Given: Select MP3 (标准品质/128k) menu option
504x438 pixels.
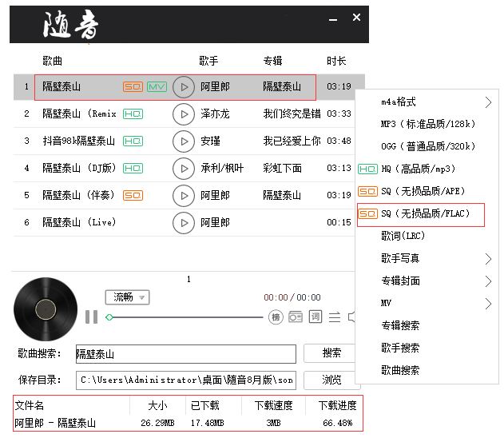Looking at the screenshot, I should click(427, 125).
